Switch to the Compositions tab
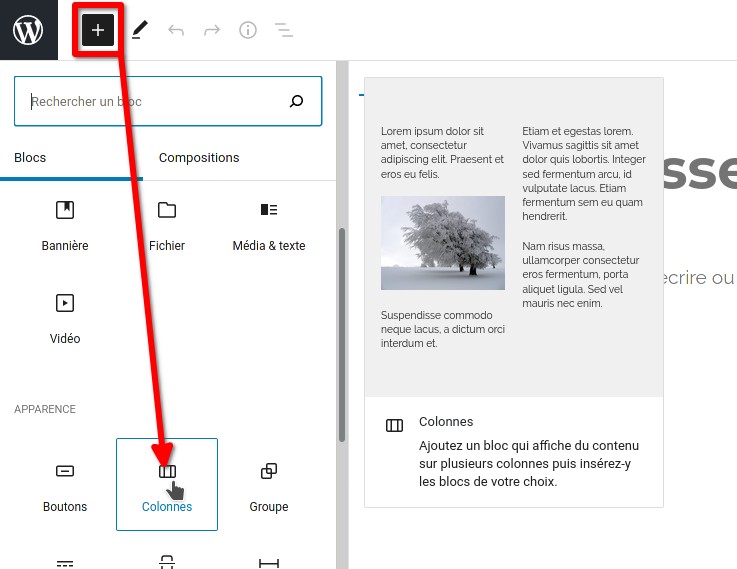737x569 pixels. click(x=199, y=157)
